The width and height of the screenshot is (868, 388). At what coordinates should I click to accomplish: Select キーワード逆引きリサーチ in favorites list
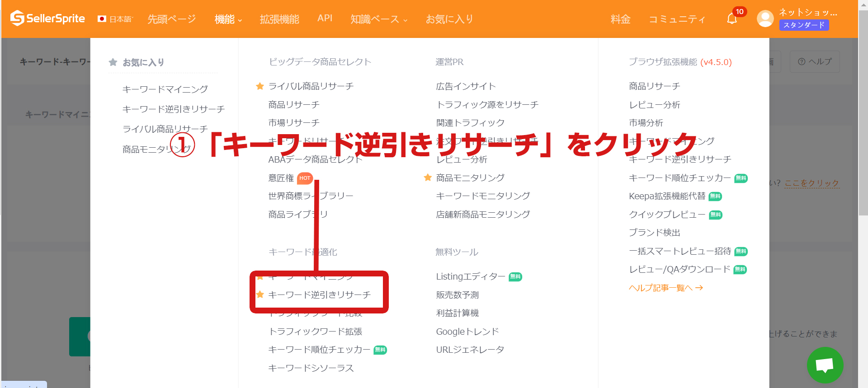tap(174, 109)
